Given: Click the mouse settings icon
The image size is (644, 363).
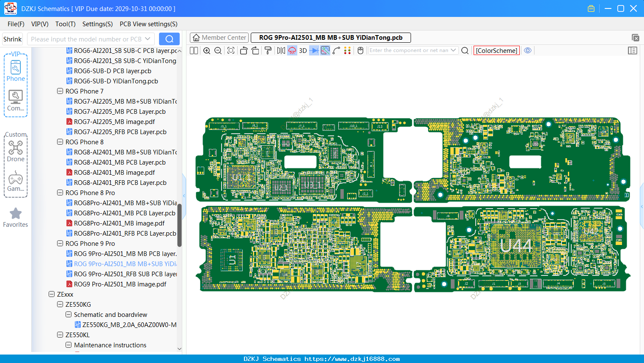Looking at the screenshot, I should click(x=360, y=51).
